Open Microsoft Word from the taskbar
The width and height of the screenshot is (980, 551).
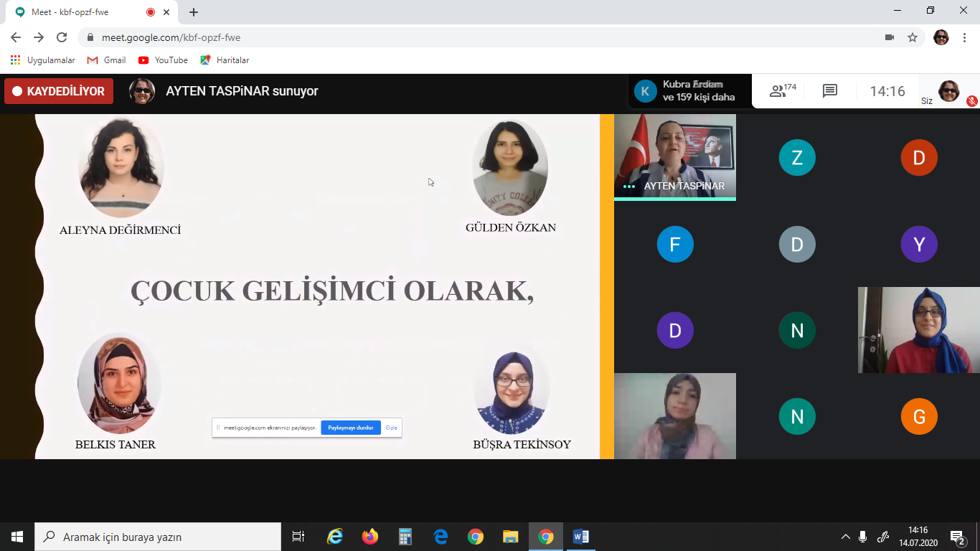click(x=581, y=537)
